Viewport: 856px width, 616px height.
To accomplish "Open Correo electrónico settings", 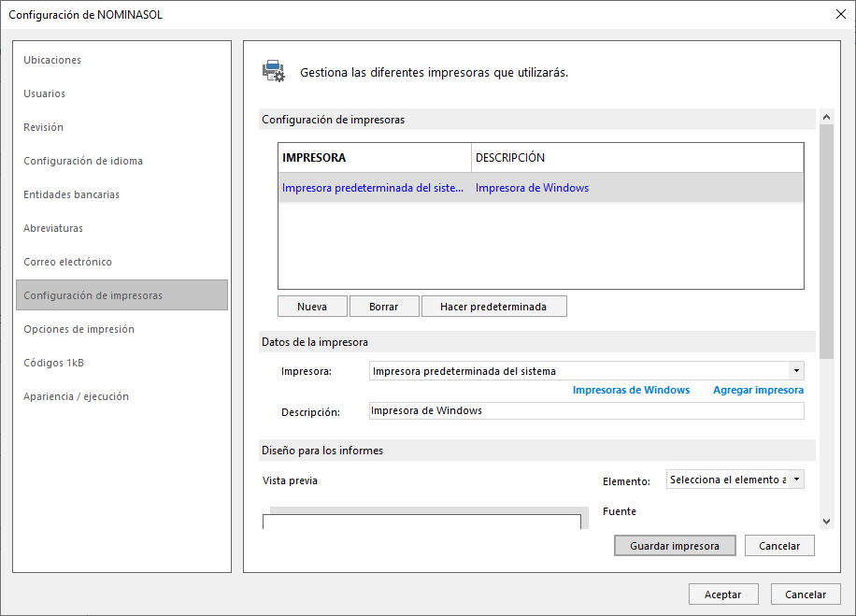I will 67,262.
